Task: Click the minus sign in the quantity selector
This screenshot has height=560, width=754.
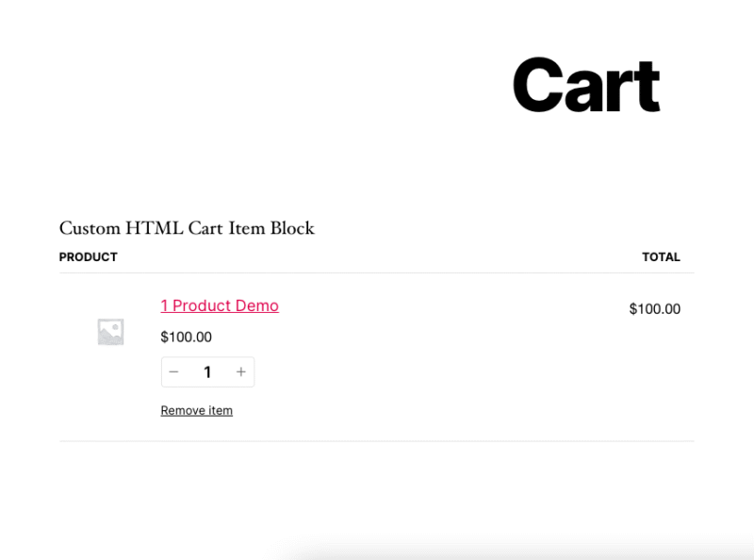Action: pos(173,371)
